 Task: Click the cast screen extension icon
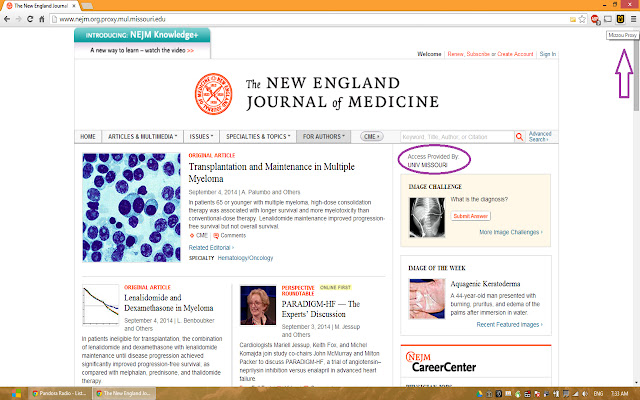tap(608, 19)
